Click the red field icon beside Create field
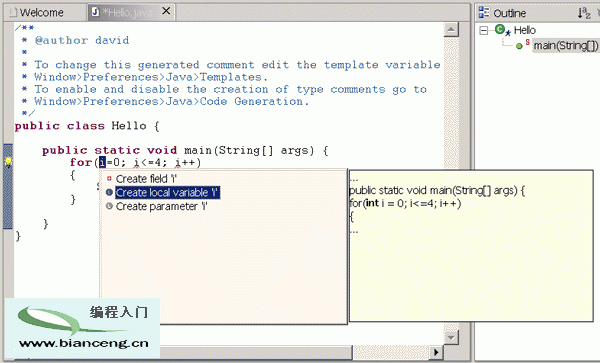 point(109,178)
